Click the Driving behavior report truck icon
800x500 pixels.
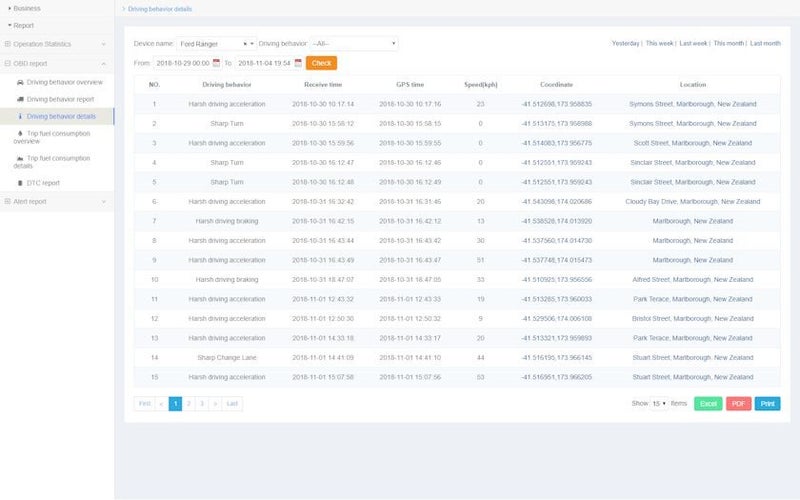(21, 99)
